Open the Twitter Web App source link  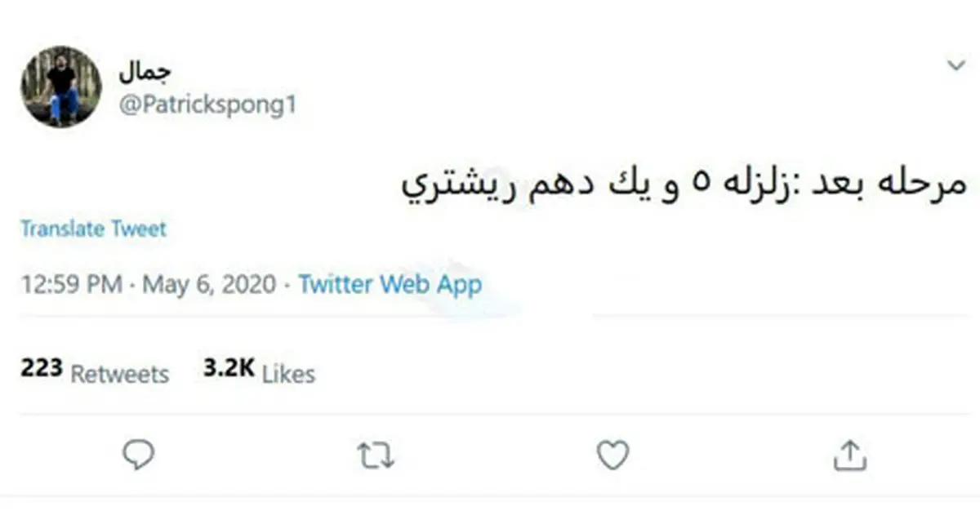(390, 284)
